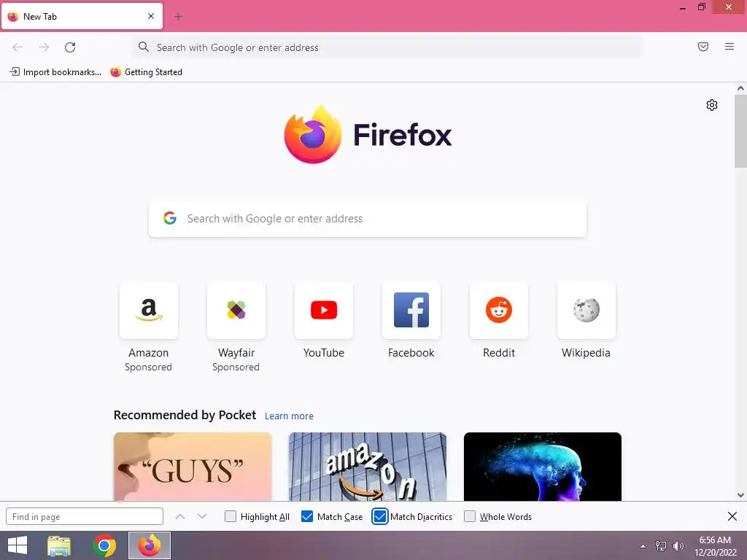
Task: Jump to next find match arrow
Action: coord(202,517)
